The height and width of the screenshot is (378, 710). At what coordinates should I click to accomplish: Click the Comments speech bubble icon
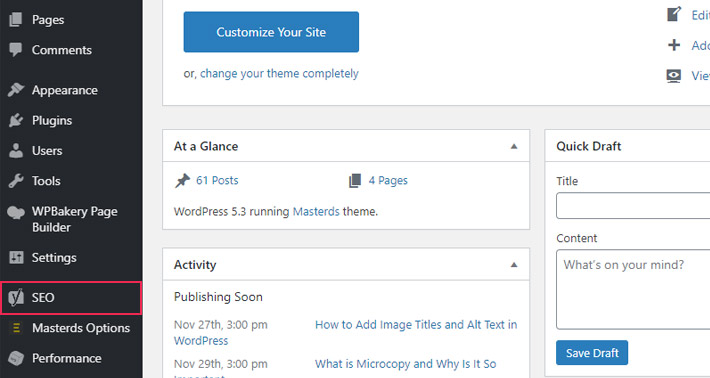[16, 50]
